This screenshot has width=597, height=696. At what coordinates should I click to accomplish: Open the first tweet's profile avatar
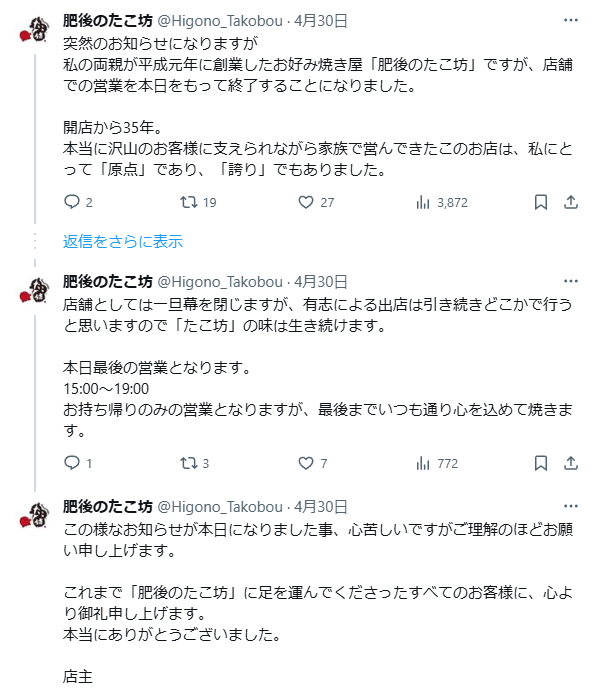pos(35,30)
